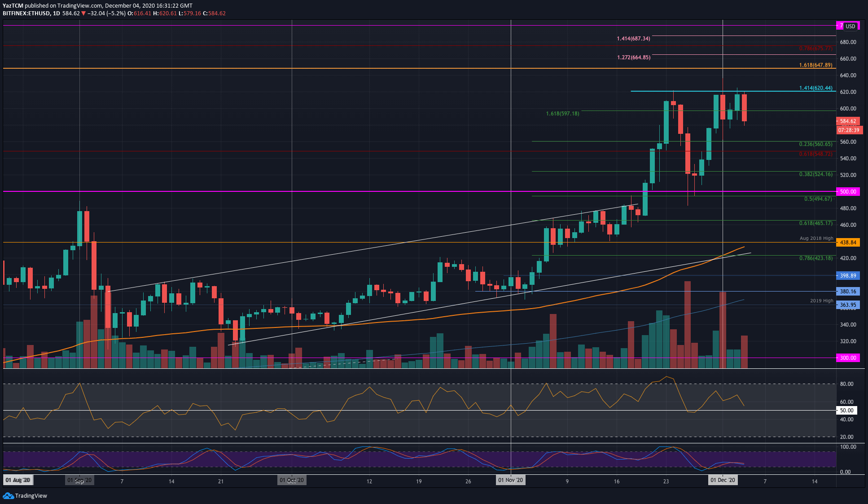Click the USD currency label button
Viewport: 868px width, 504px height.
coord(850,26)
